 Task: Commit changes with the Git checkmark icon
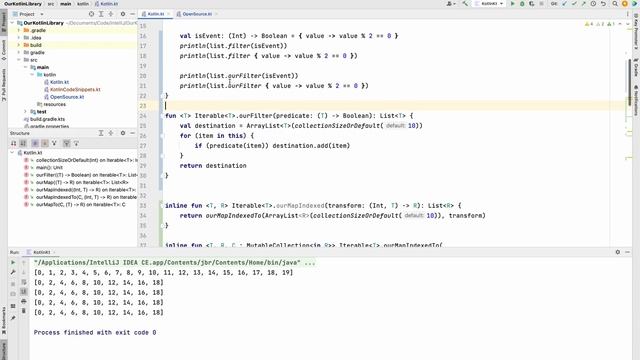click(x=574, y=4)
